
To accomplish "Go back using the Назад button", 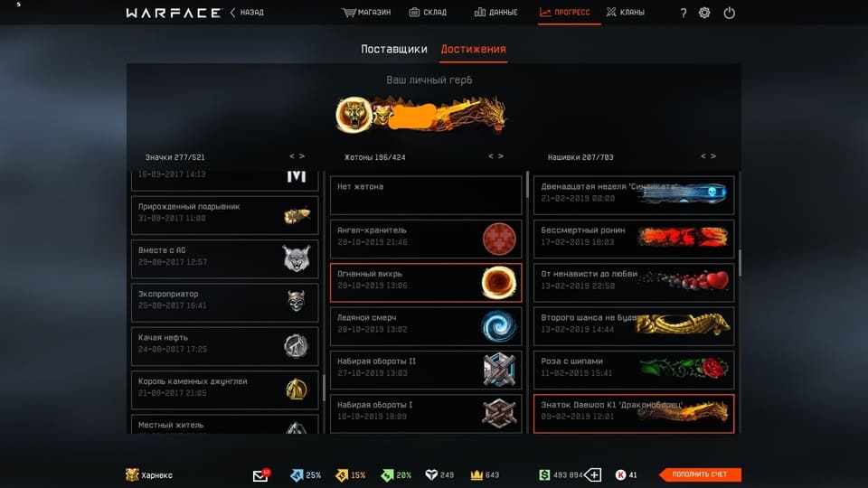I will pos(247,12).
